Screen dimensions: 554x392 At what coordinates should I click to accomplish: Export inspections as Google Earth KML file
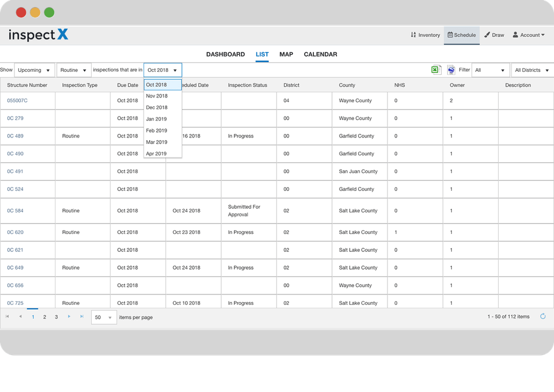[451, 70]
